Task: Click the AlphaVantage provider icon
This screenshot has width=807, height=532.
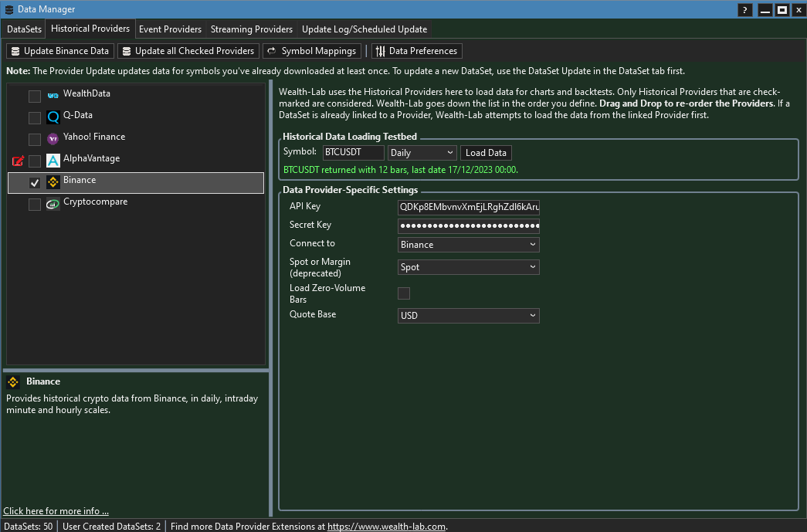Action: coord(53,160)
